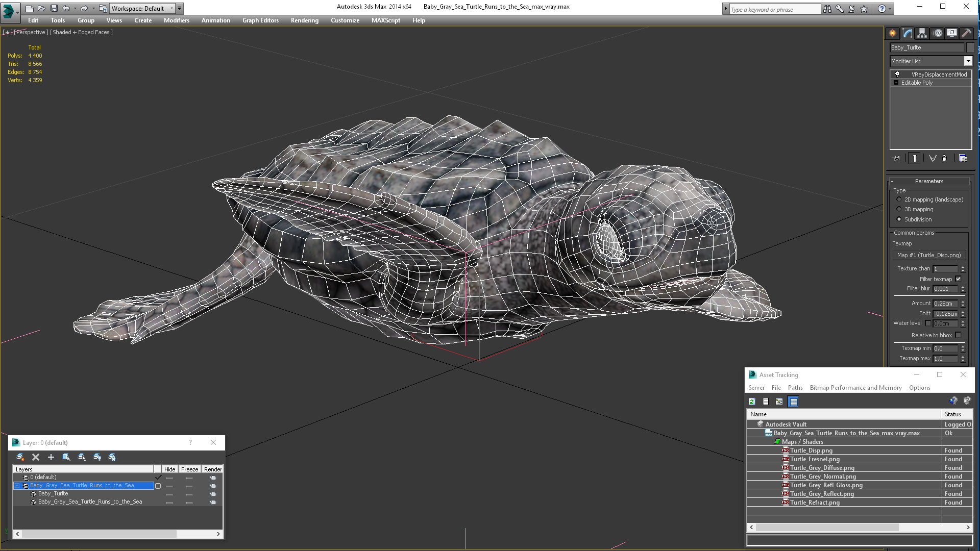
Task: Toggle the Filter texmap checkbox
Action: 958,279
